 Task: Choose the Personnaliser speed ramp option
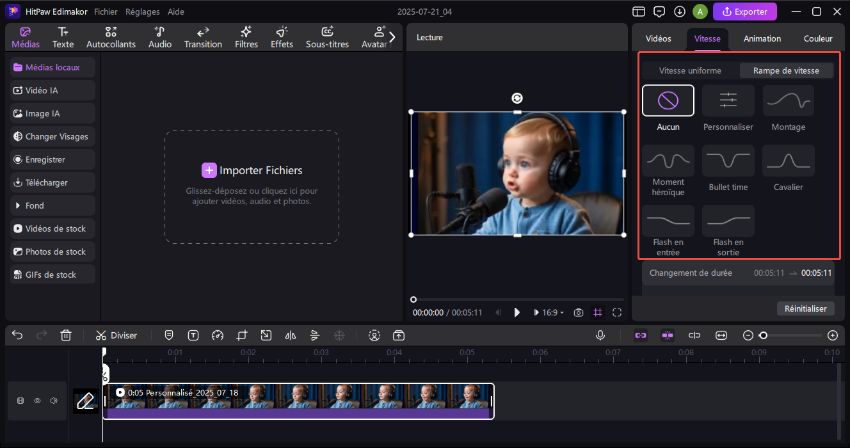(728, 108)
